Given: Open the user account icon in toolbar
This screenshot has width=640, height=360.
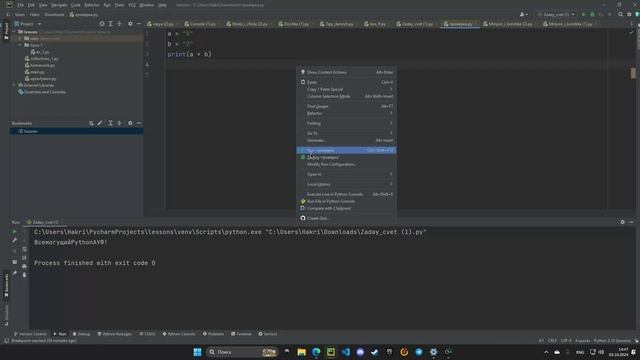Looking at the screenshot, I should click(x=523, y=14).
